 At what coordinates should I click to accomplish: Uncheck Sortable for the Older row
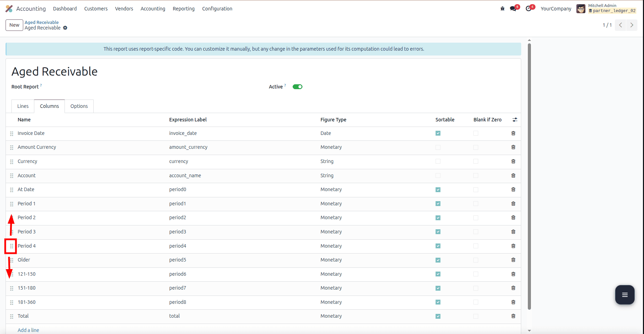point(438,260)
